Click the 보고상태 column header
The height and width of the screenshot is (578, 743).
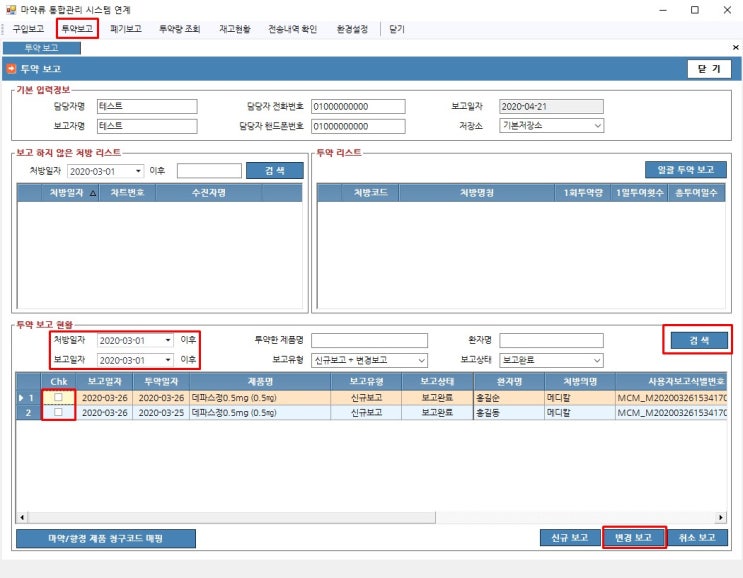(437, 381)
